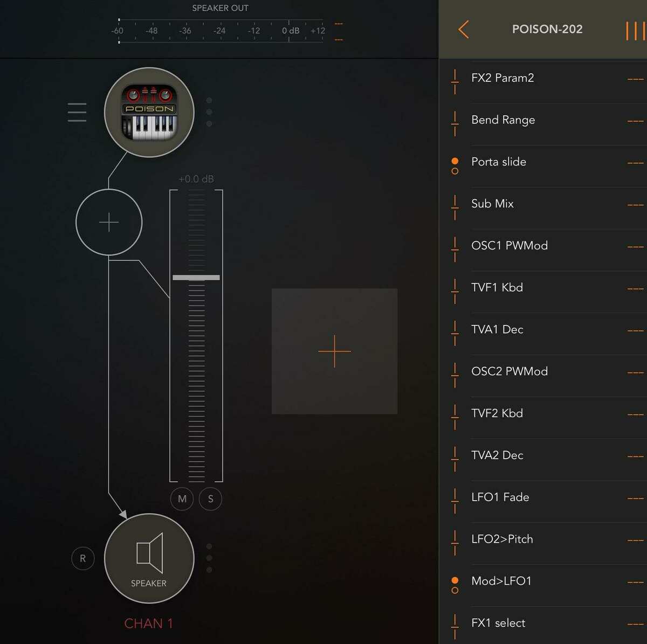Click the TVF1 Kbd slider icon
The width and height of the screenshot is (647, 644).
pos(455,292)
